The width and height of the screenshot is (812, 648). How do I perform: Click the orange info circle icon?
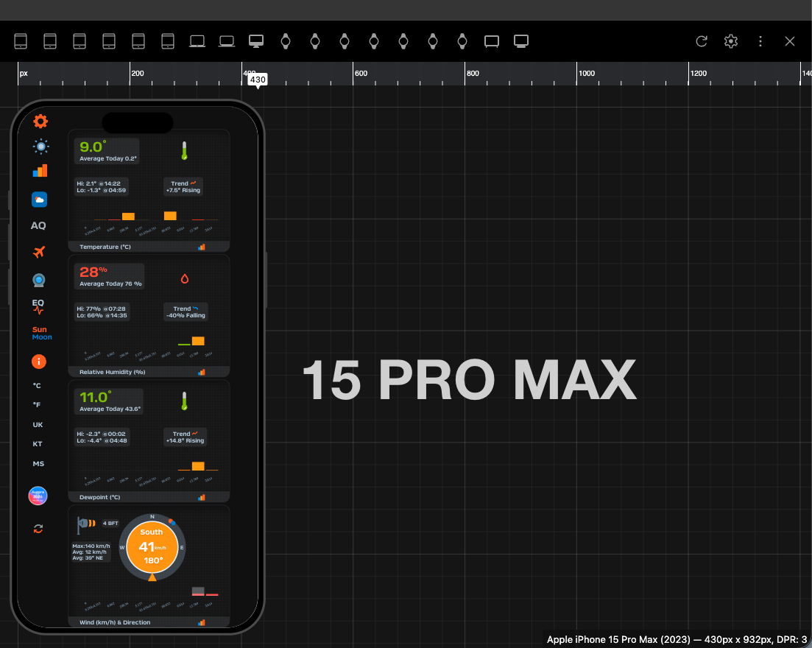39,362
